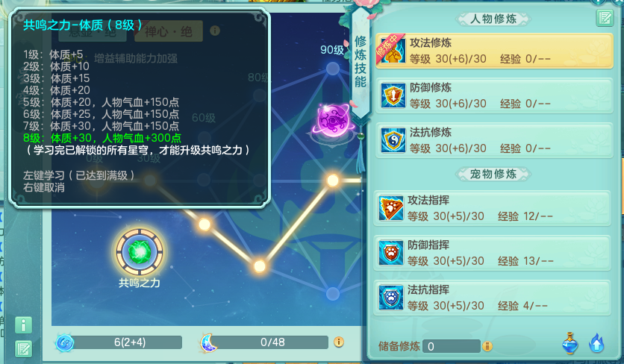Click the 储备修炼 value field

click(452, 346)
